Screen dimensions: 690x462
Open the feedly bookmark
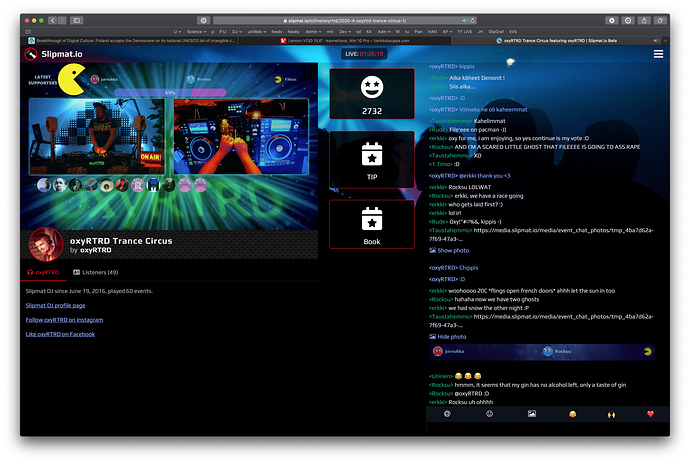(x=294, y=32)
